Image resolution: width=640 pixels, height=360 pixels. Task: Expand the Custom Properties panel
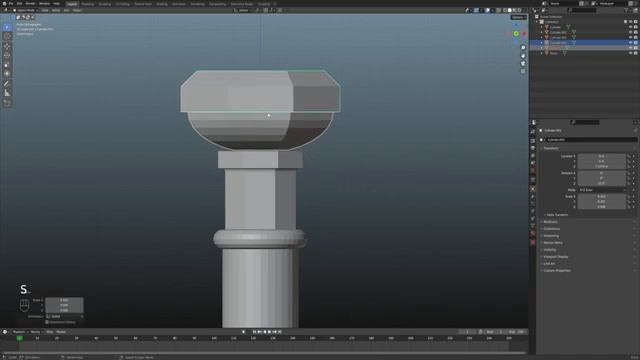pos(556,271)
